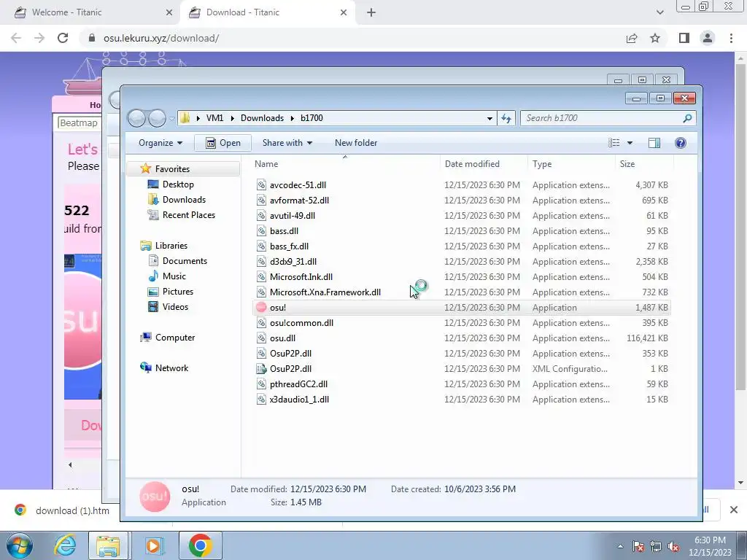The width and height of the screenshot is (747, 560).
Task: Open a new Chrome tab
Action: click(371, 13)
